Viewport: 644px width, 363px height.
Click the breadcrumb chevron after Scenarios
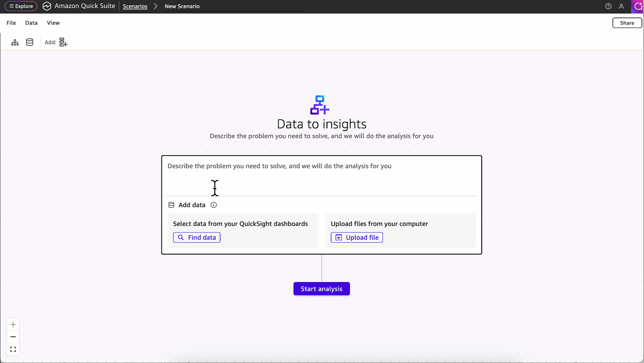pyautogui.click(x=155, y=6)
